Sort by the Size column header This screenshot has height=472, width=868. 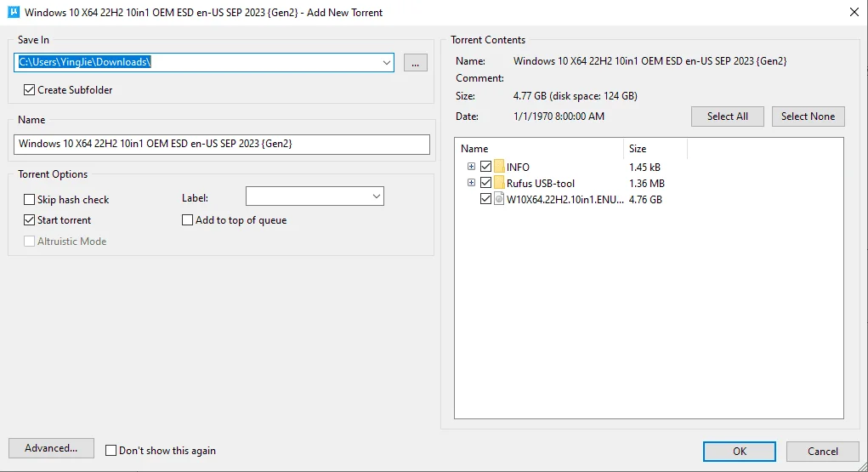point(655,149)
